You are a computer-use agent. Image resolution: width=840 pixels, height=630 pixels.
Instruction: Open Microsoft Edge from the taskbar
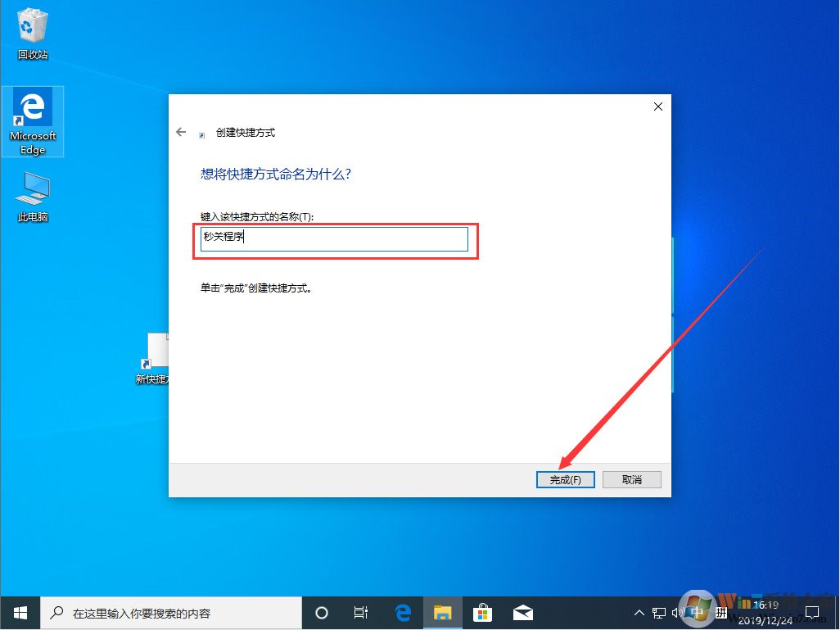[x=402, y=612]
